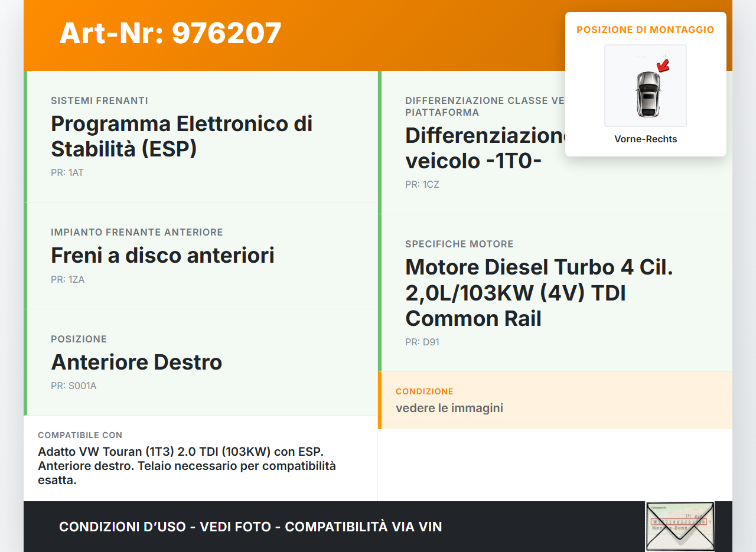Screen dimensions: 756x552
Task: Click the Vorne-Rechts caption
Action: coord(646,139)
